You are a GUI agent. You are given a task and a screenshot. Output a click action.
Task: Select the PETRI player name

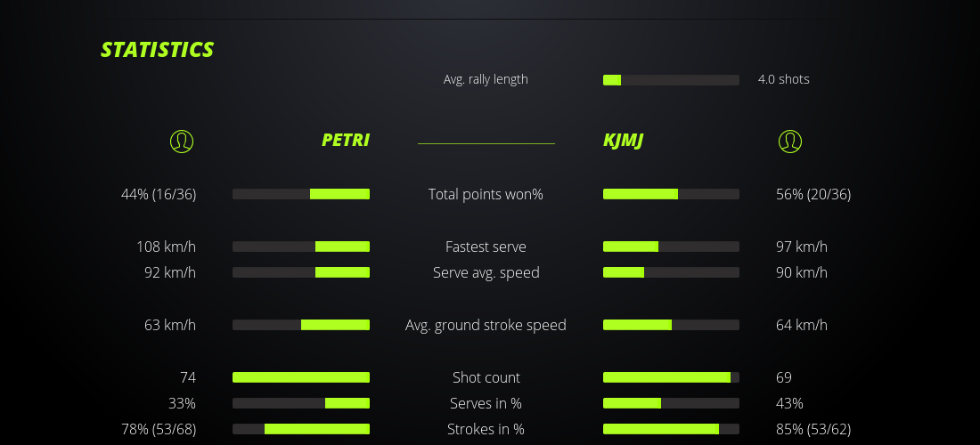[x=346, y=140]
